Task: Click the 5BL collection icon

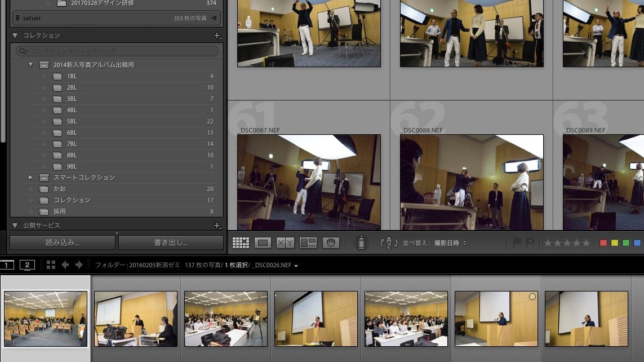Action: click(x=57, y=122)
